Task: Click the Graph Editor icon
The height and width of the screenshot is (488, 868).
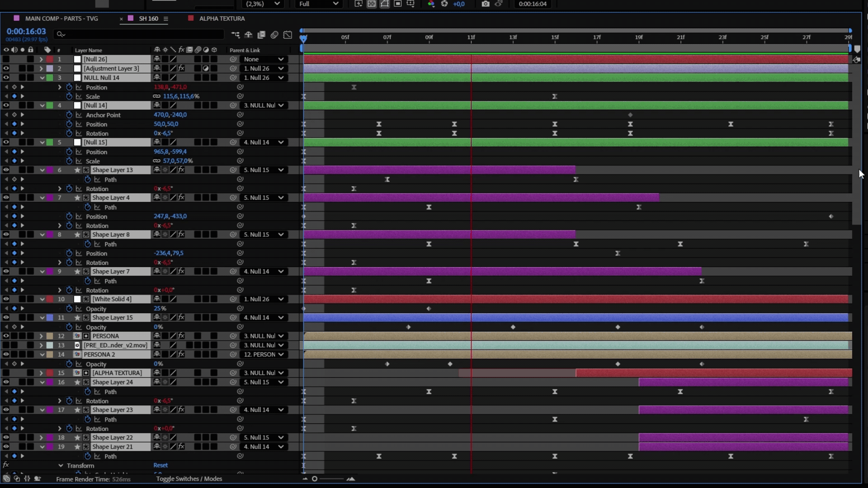Action: tap(288, 35)
